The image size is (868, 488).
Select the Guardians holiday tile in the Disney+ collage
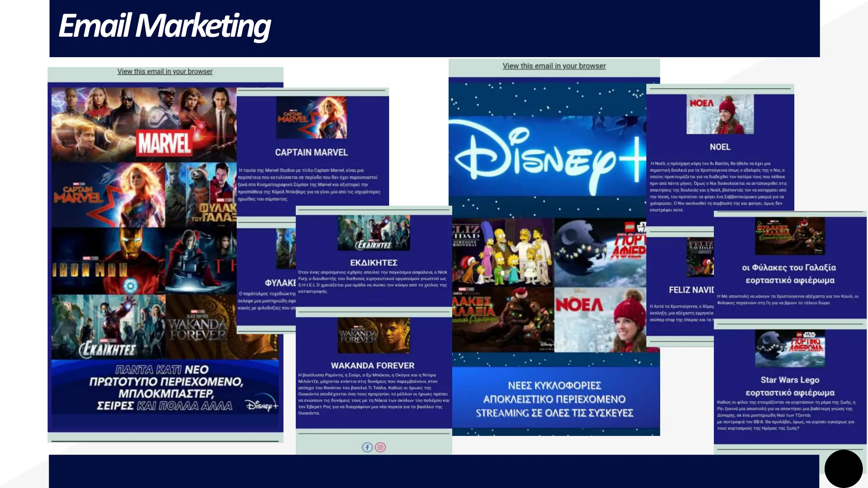point(503,320)
